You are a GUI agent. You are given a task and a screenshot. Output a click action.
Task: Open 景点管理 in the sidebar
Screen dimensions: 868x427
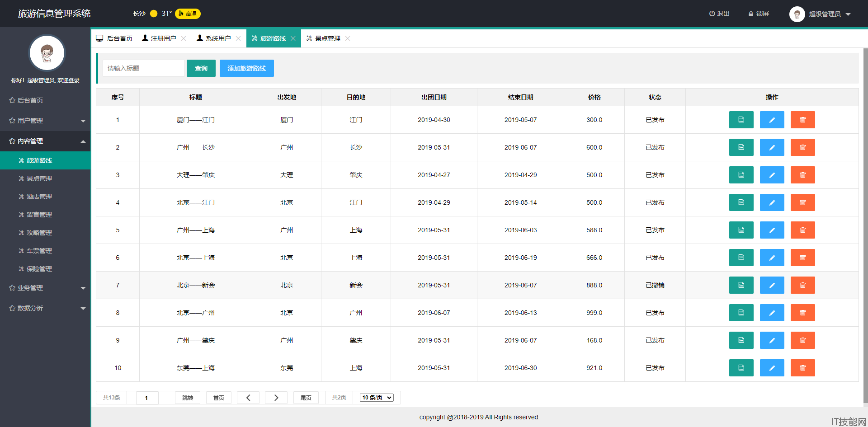pyautogui.click(x=45, y=178)
